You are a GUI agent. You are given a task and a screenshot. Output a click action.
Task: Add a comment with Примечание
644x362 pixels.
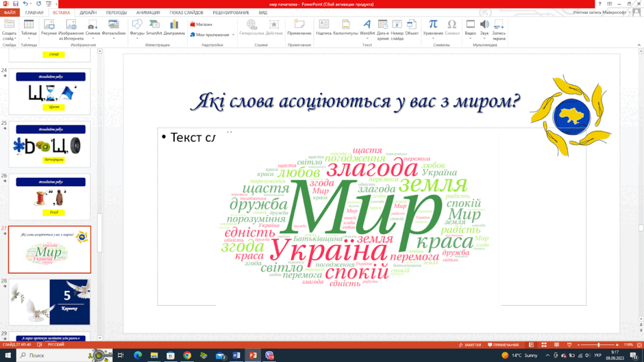tap(299, 28)
